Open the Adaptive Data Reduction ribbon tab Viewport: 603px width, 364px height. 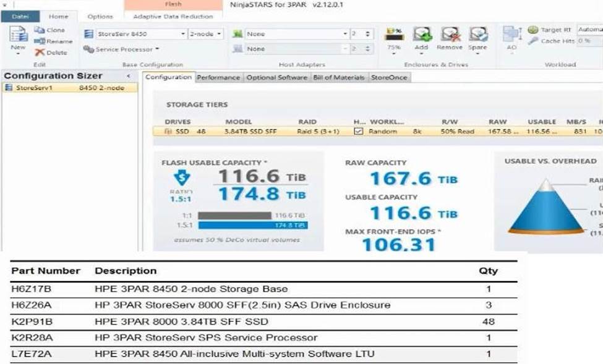(x=173, y=17)
